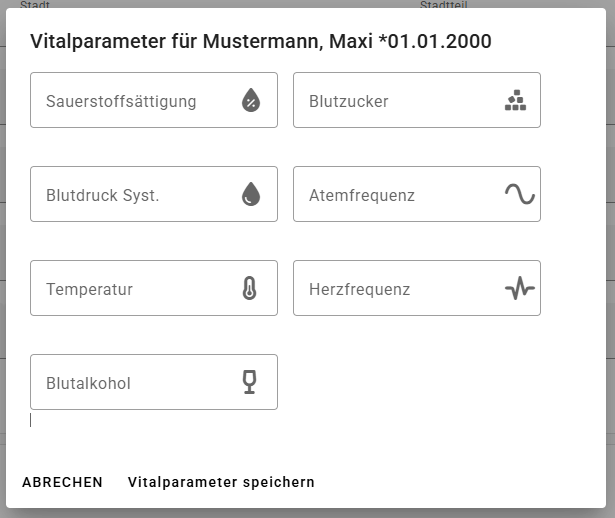The image size is (615, 518).
Task: Click the Blutalkohol wine glass icon
Action: (250, 382)
